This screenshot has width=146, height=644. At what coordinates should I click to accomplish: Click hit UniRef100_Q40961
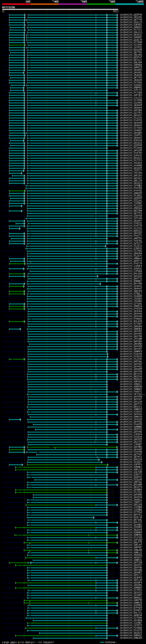(x=131, y=72)
